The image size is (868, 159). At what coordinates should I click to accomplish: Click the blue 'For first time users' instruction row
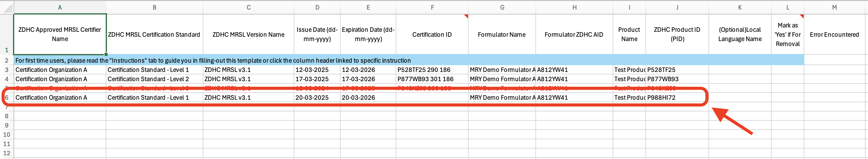(x=409, y=60)
